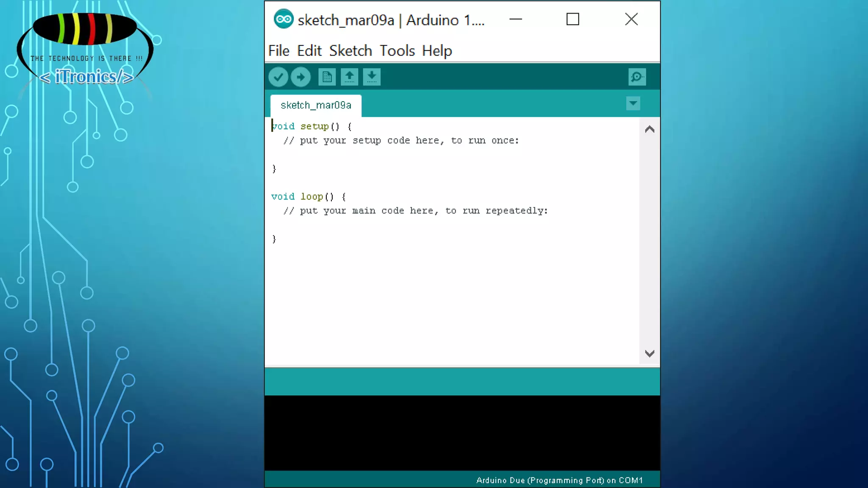Click the 'put your setup code here' comment

[401, 141]
